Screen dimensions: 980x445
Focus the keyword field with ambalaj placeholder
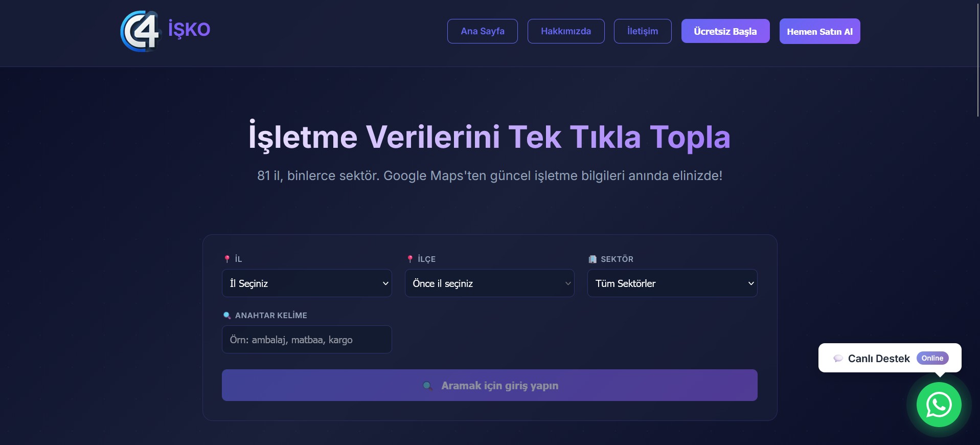tap(307, 340)
